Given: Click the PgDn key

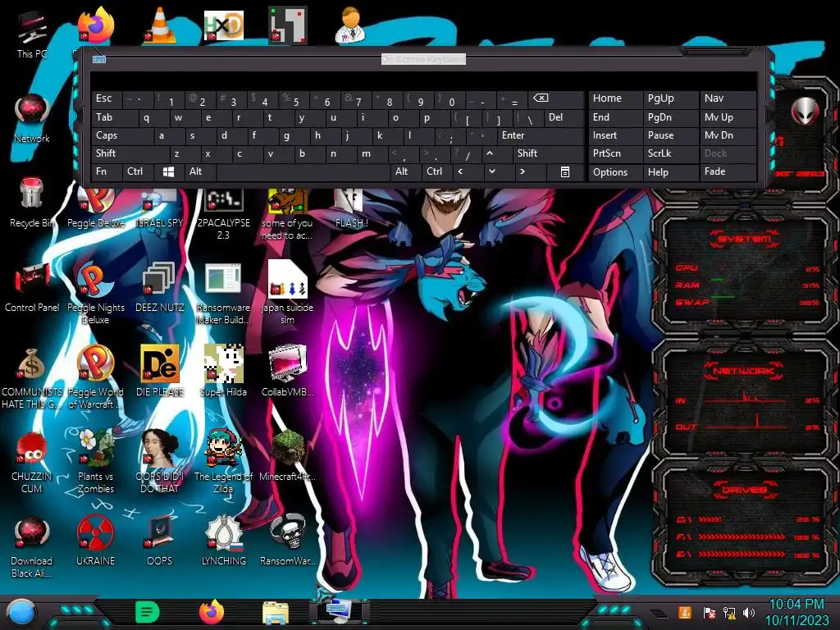Looking at the screenshot, I should click(671, 117).
